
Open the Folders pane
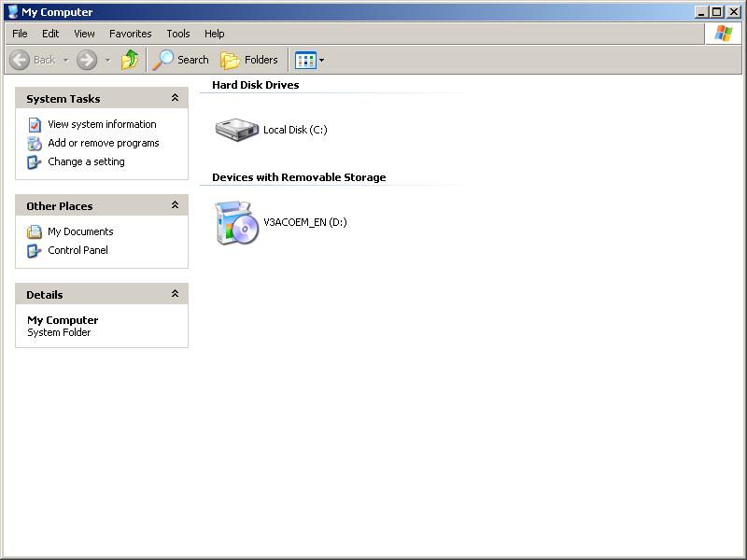pos(248,59)
